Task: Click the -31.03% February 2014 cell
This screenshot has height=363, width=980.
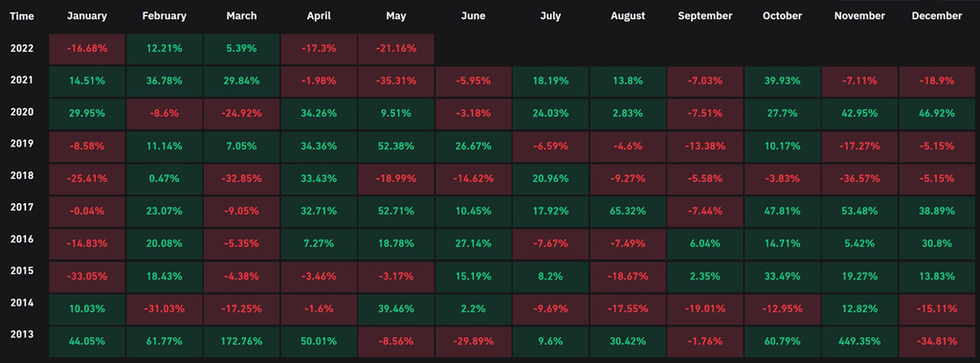Action: coord(164,309)
